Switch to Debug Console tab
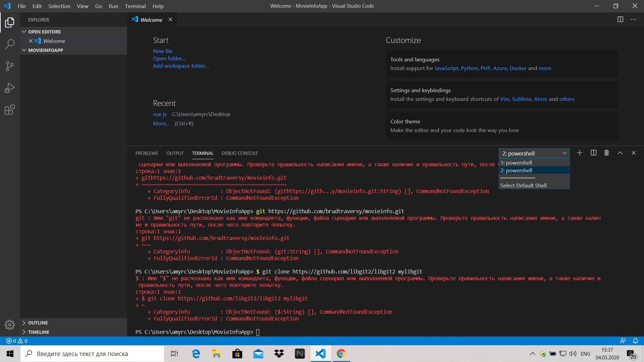 [239, 153]
